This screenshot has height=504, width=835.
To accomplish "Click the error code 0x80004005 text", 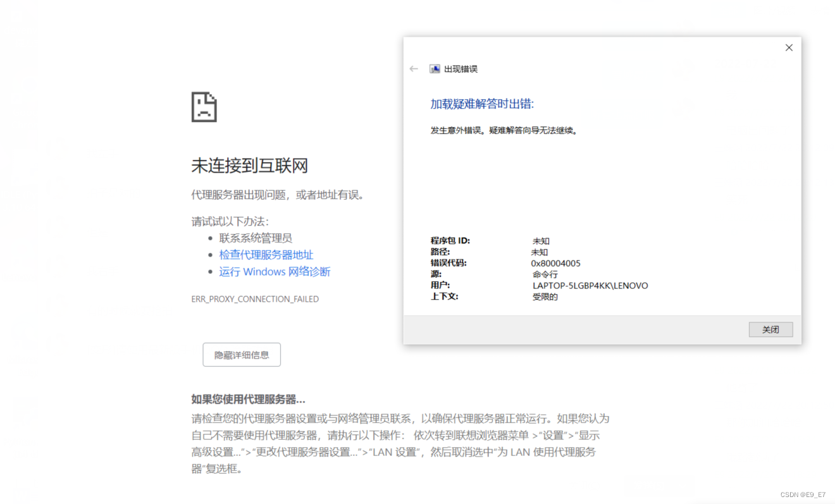I will point(555,263).
